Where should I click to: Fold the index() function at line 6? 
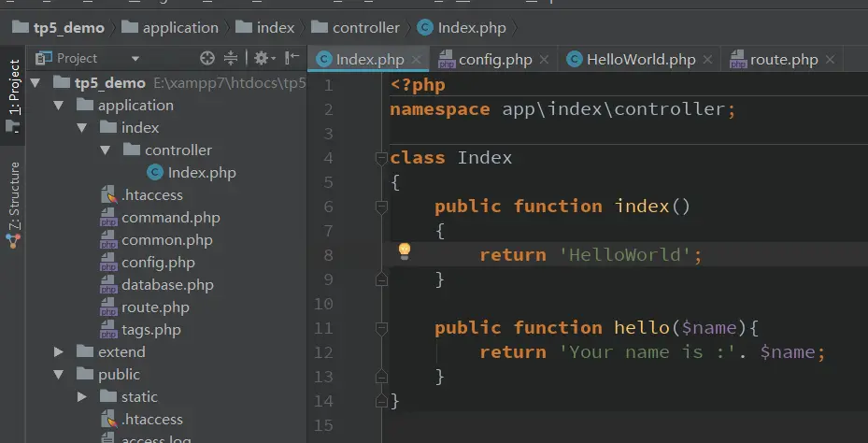tap(381, 207)
